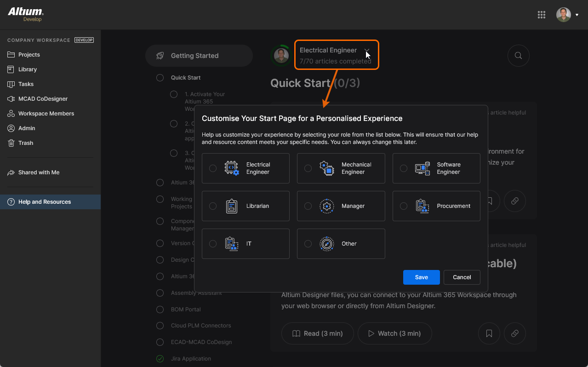Click the Manager dotted-circle icon
Viewport: 588px width, 367px height.
click(327, 206)
